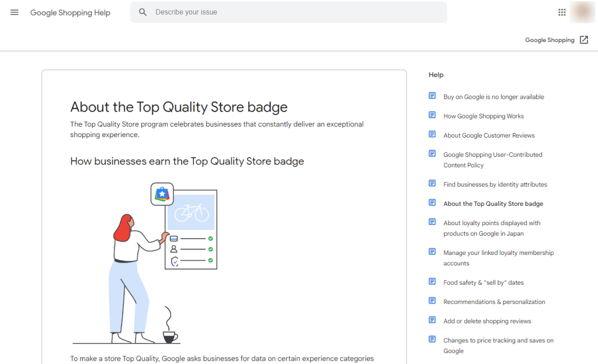598x364 pixels.
Task: Open Buy on Google is no longer available
Action: [493, 97]
